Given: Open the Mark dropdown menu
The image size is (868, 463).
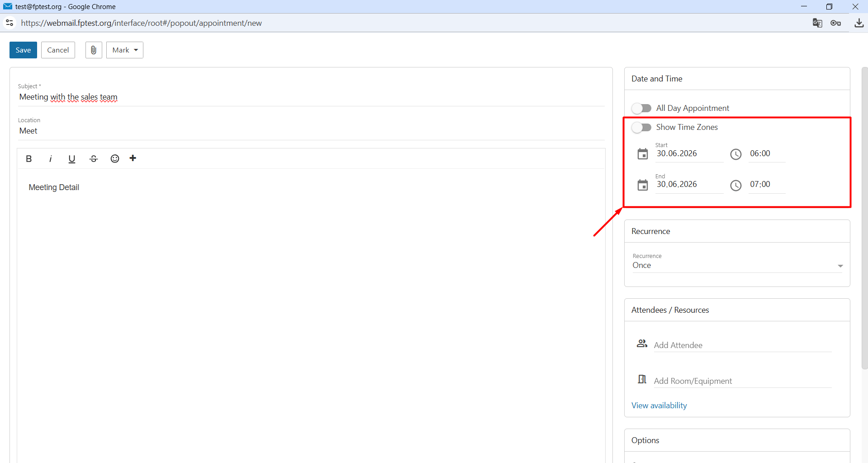Looking at the screenshot, I should tap(125, 50).
